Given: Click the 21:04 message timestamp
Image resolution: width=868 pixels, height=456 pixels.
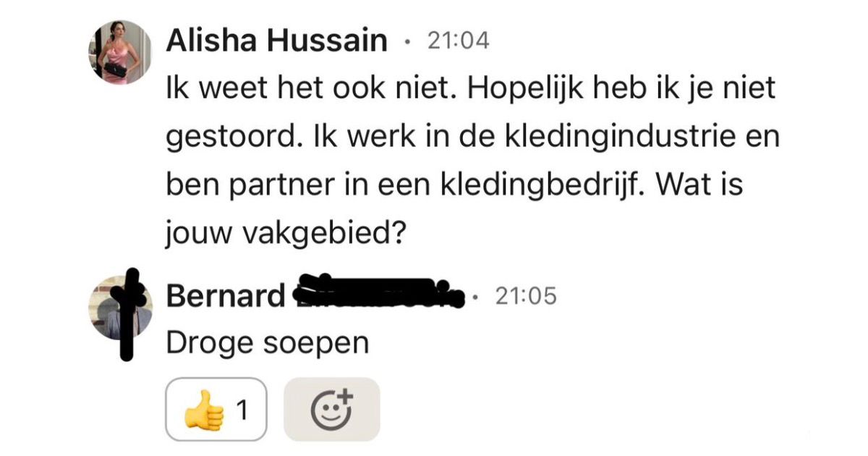Looking at the screenshot, I should pos(459,41).
